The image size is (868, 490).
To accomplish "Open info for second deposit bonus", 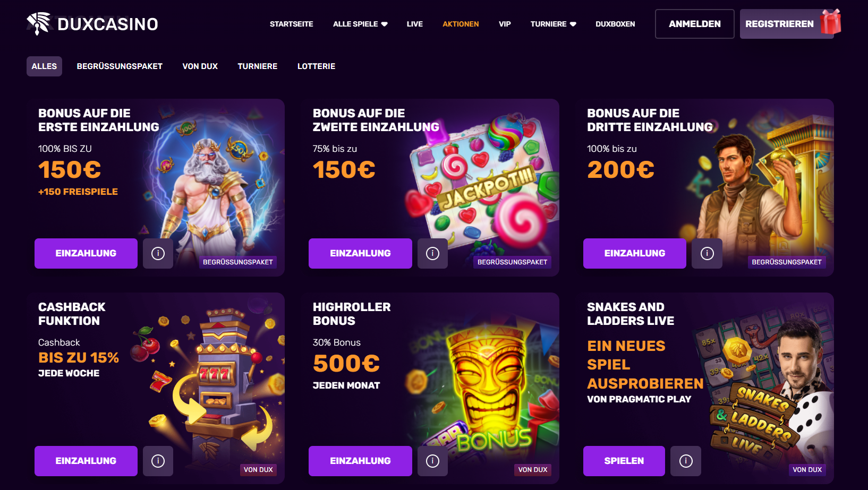I will click(432, 253).
